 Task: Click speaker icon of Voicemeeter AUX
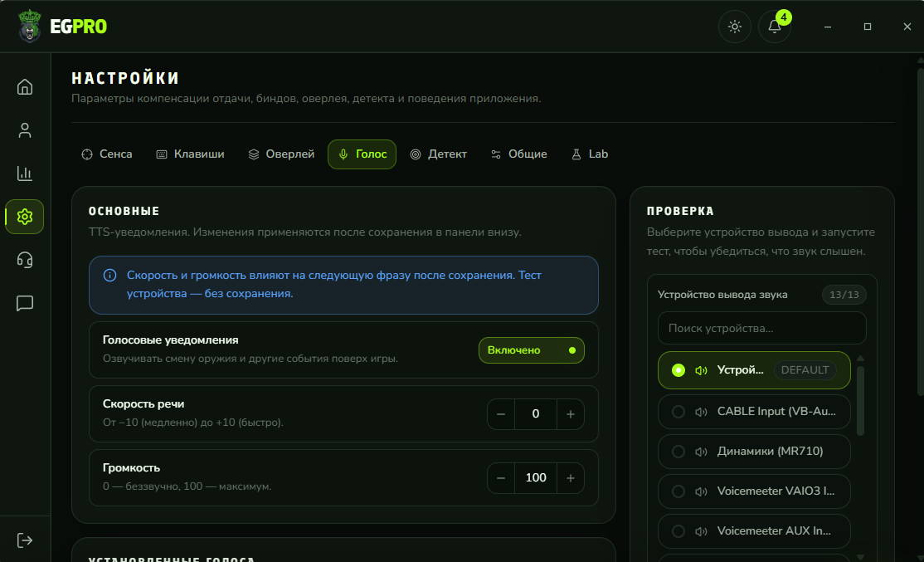(x=701, y=531)
